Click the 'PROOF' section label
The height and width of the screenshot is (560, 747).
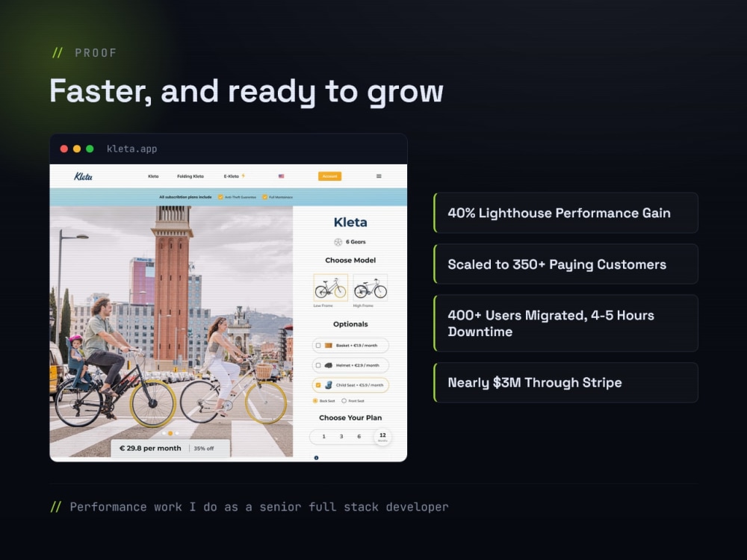(x=96, y=53)
